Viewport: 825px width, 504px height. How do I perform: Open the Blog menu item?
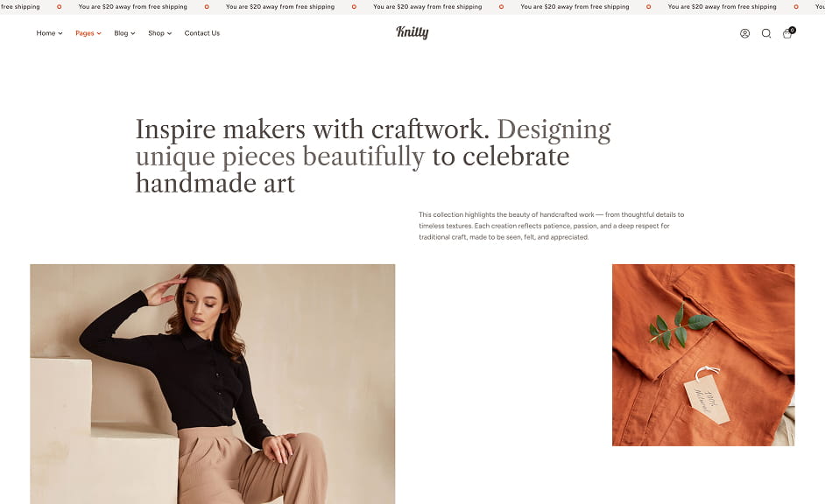point(121,33)
